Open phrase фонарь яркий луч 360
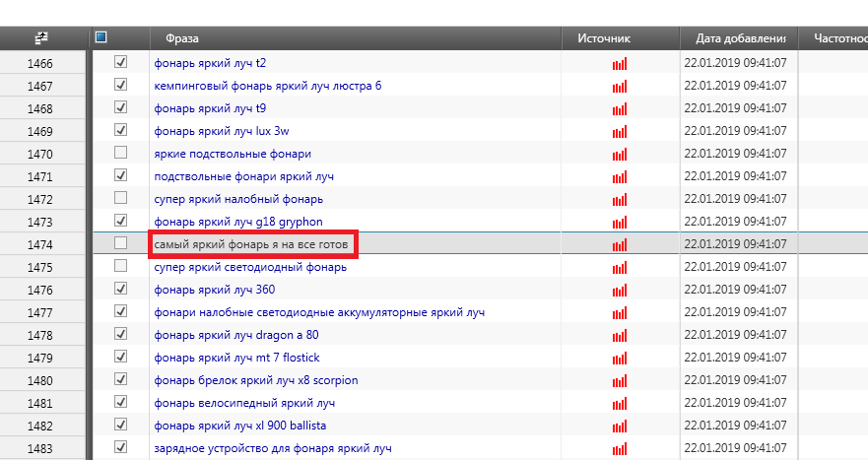The image size is (868, 460). point(214,290)
